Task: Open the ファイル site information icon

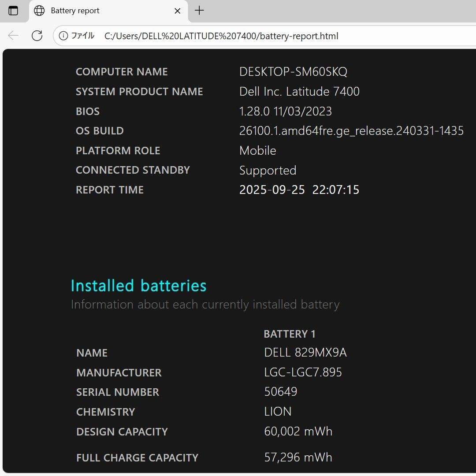Action: pos(64,36)
